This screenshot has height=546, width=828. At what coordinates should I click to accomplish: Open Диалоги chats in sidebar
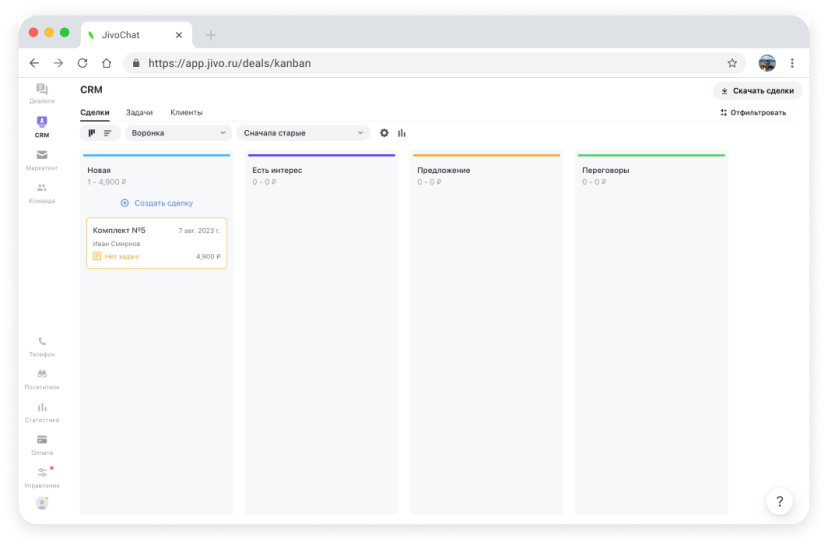[x=42, y=94]
